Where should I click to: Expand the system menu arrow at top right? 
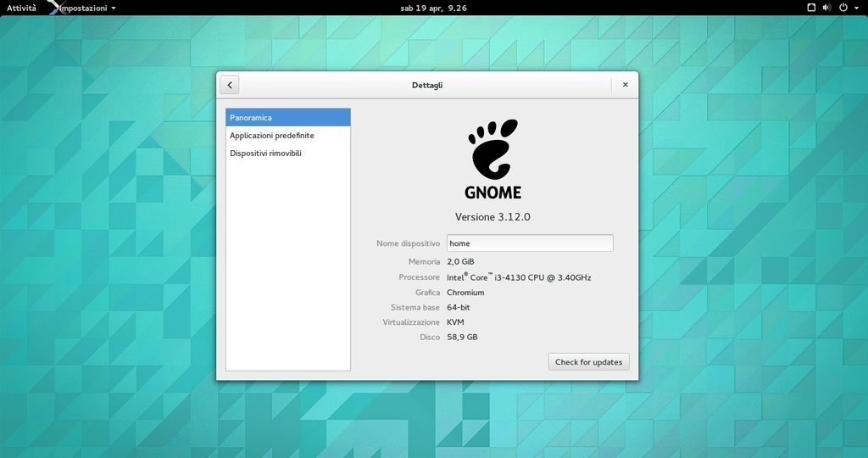[x=855, y=8]
